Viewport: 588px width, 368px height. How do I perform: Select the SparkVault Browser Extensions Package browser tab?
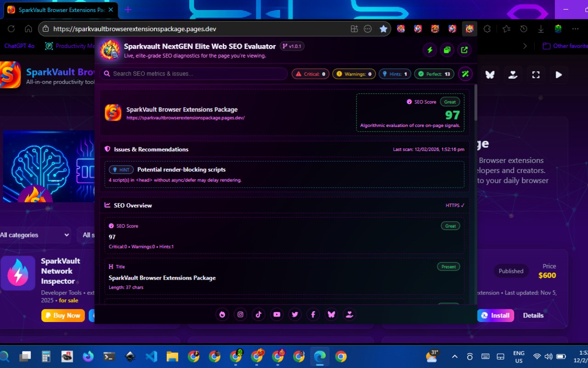pos(60,10)
